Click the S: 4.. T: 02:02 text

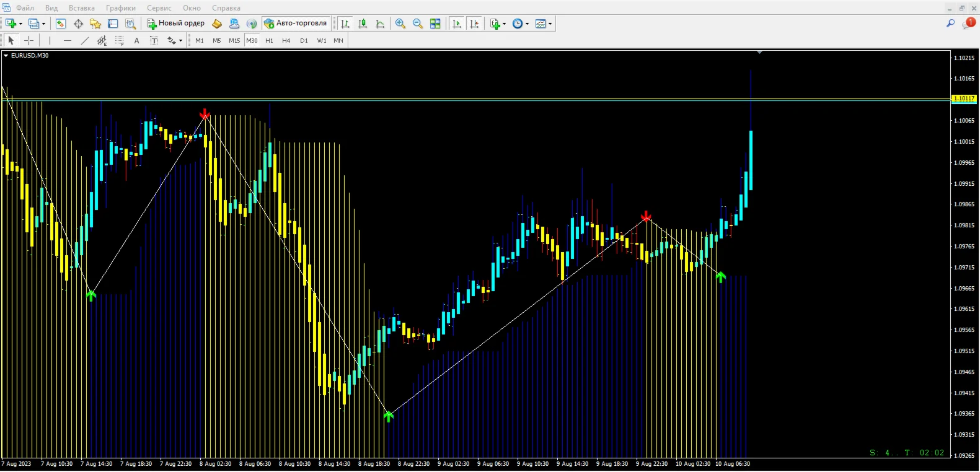click(x=907, y=453)
